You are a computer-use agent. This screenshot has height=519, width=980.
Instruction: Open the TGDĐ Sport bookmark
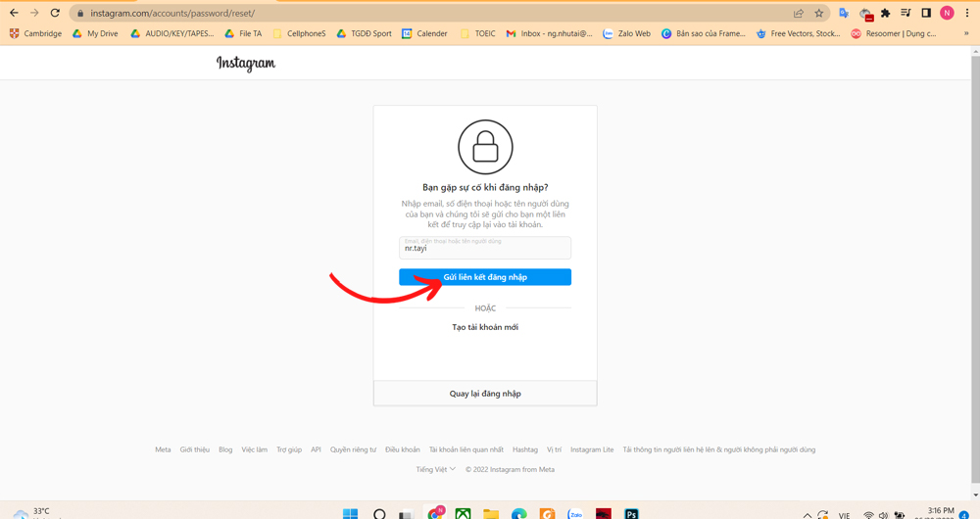[364, 33]
